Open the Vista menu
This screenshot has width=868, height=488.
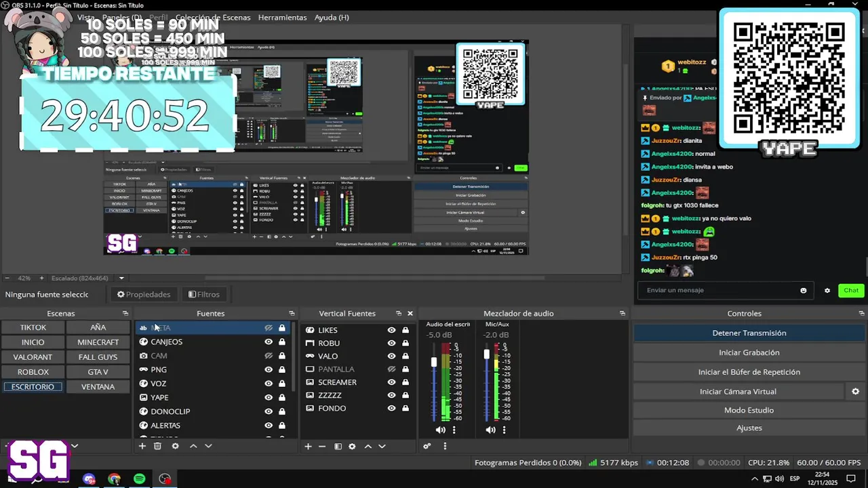tap(86, 18)
